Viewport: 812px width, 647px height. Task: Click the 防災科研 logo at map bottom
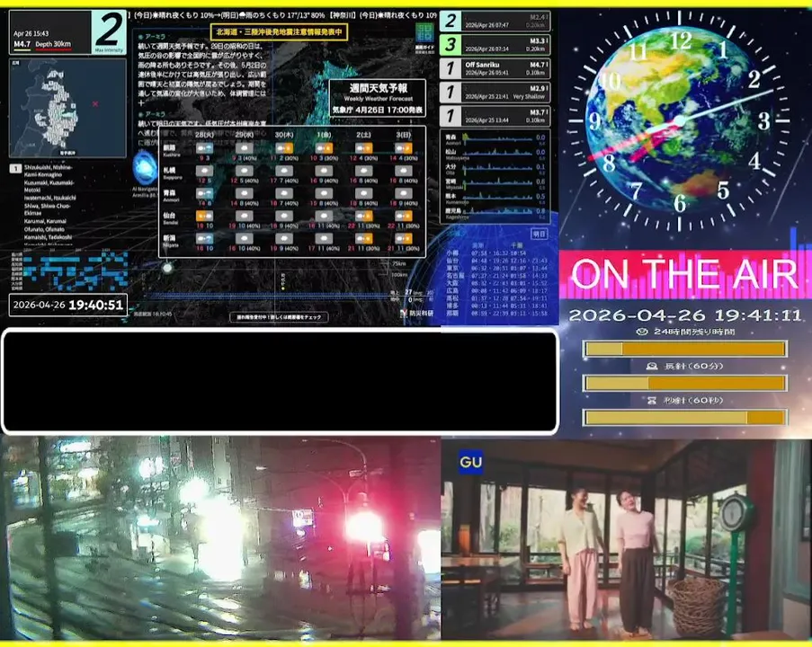[x=417, y=313]
